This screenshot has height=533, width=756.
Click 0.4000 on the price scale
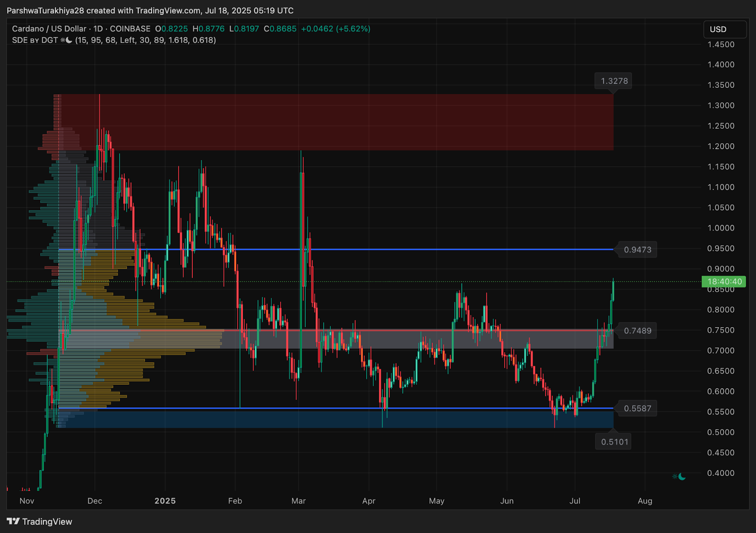click(721, 474)
